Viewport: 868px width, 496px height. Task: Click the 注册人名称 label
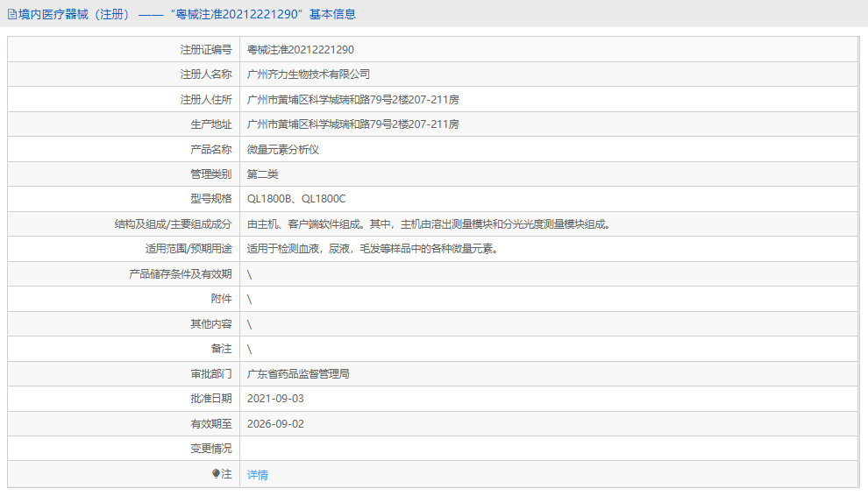(206, 74)
